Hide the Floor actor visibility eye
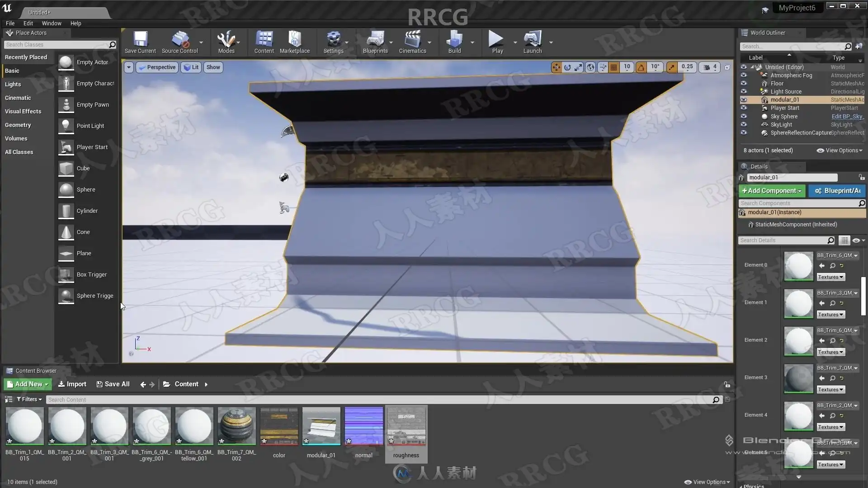868x488 pixels. pos(744,84)
